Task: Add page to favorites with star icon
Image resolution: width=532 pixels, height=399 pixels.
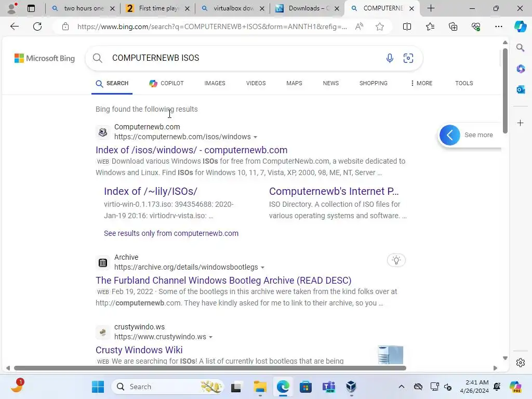Action: coord(380,26)
